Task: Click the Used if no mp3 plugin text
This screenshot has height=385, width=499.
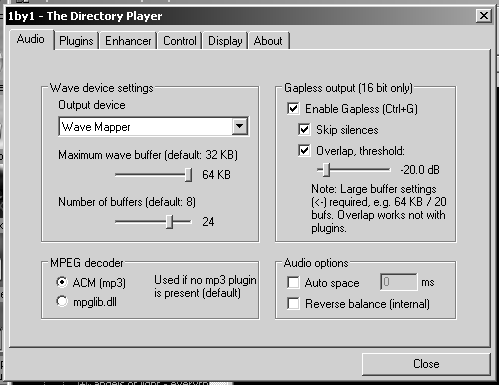Action: (205, 286)
